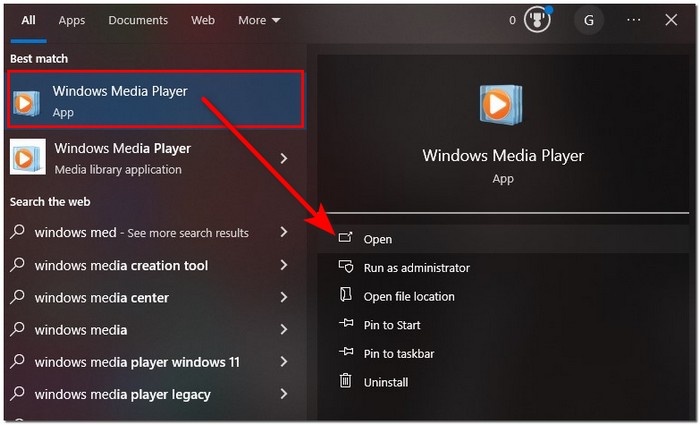Screen dimensions: 700x425
Task: Expand arrow for Media library application result
Action: [284, 158]
